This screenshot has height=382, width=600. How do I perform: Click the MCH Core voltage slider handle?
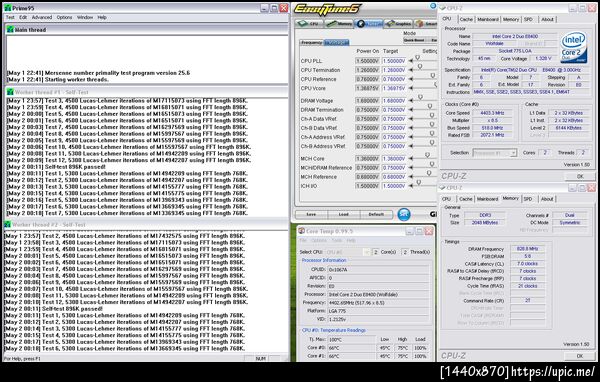click(x=427, y=155)
